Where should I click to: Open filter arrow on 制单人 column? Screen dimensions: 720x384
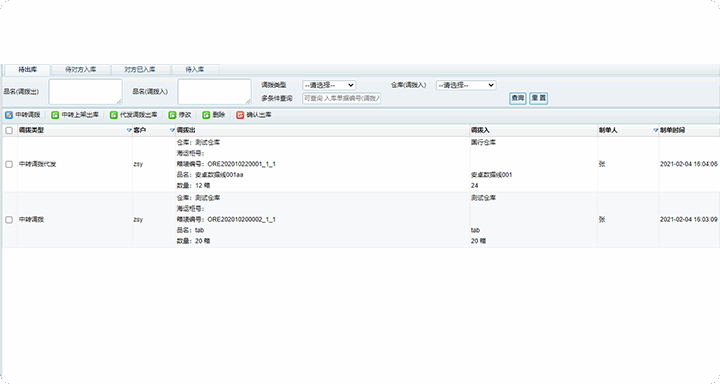[x=655, y=130]
